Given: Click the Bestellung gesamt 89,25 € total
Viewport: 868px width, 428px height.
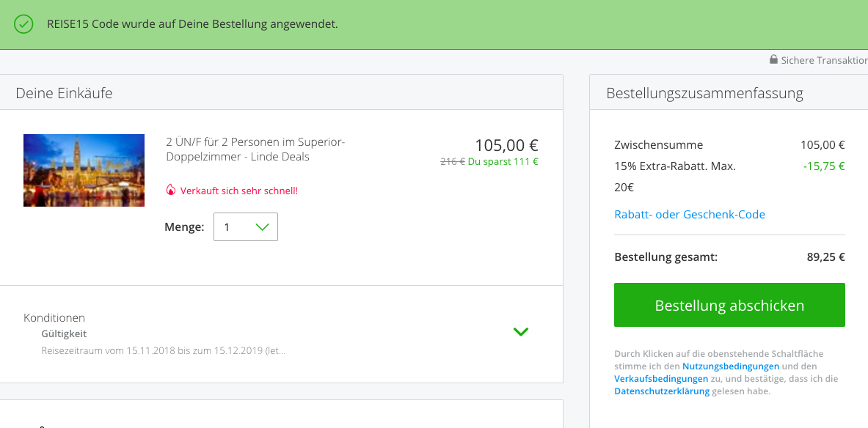Looking at the screenshot, I should (729, 257).
